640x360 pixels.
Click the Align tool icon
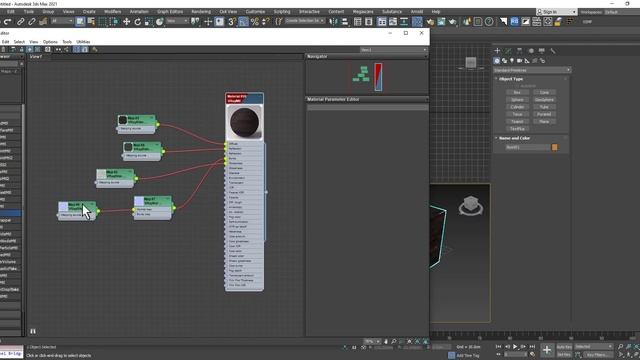click(x=345, y=22)
